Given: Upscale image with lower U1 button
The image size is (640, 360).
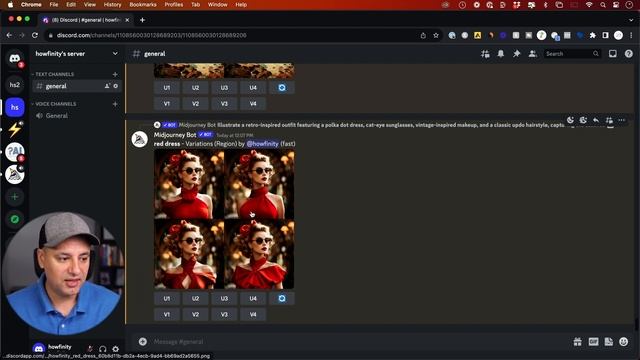Looking at the screenshot, I should (x=167, y=298).
